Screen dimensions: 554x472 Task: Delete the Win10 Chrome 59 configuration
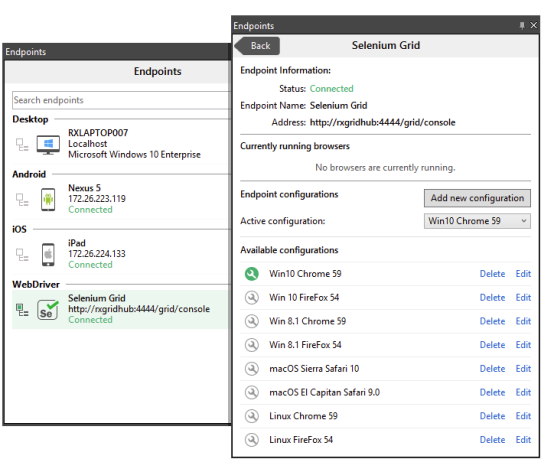click(x=492, y=274)
